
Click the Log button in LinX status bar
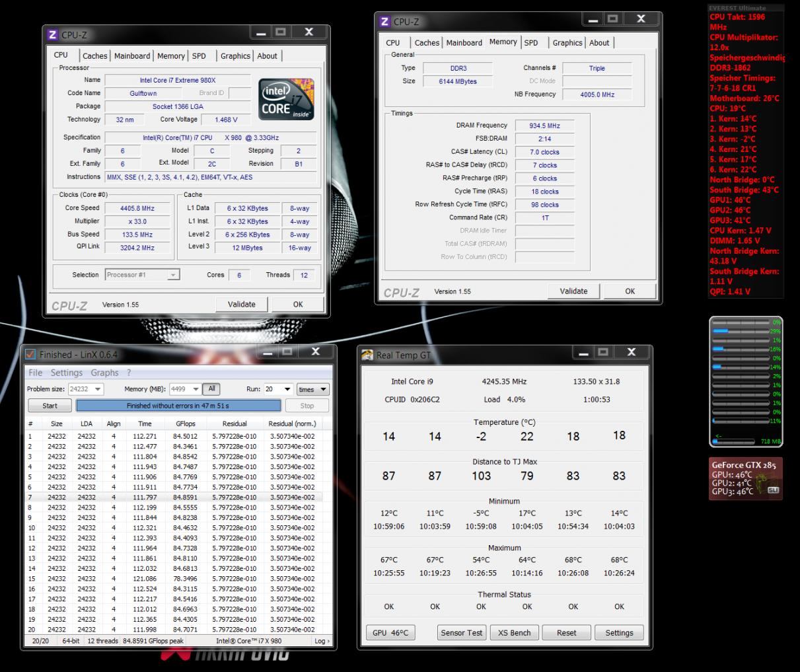(322, 640)
